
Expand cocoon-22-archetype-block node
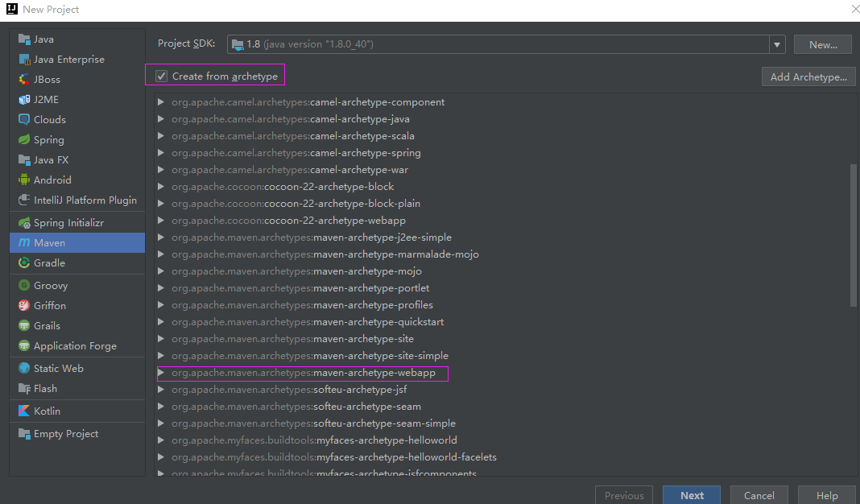pos(161,187)
